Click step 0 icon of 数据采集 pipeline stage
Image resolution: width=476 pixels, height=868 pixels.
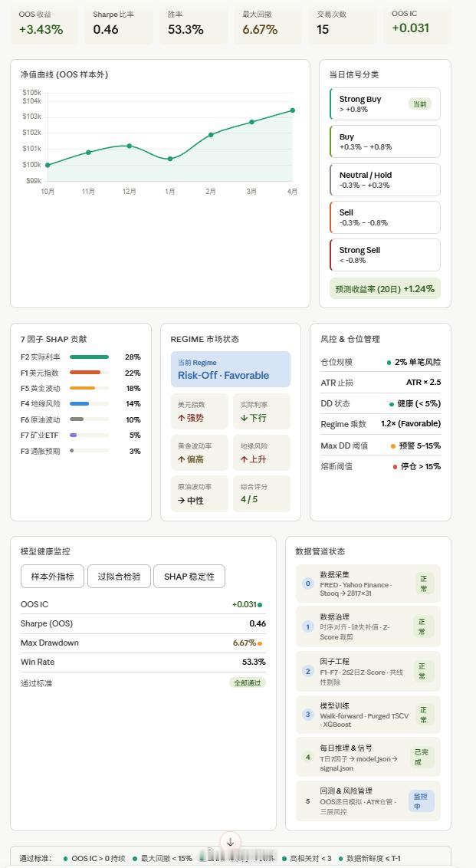pyautogui.click(x=308, y=584)
